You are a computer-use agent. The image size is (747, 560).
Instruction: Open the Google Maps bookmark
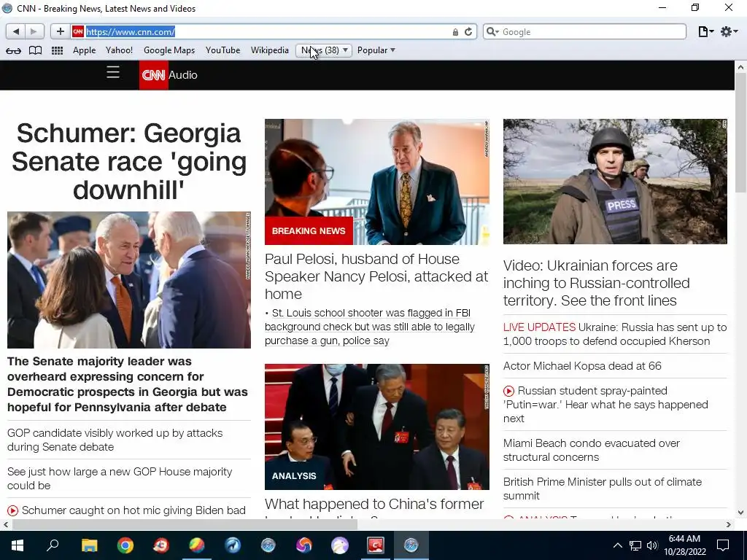coord(169,50)
